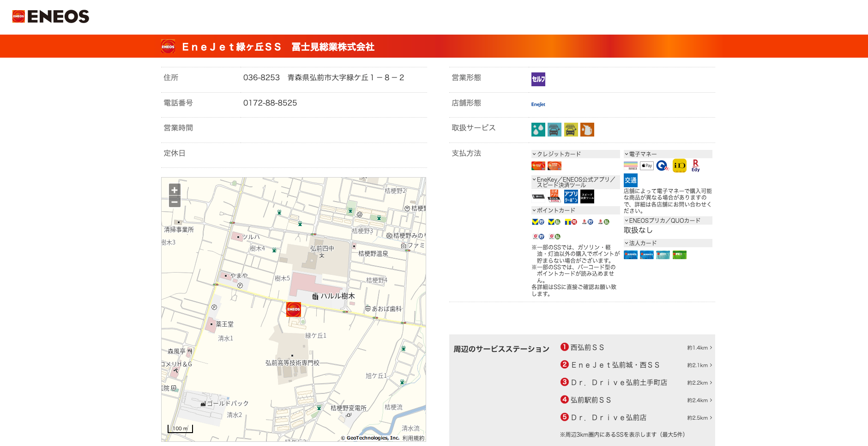Click the green FC corporate card icon
Viewport: 868px width, 446px height.
pyautogui.click(x=680, y=255)
